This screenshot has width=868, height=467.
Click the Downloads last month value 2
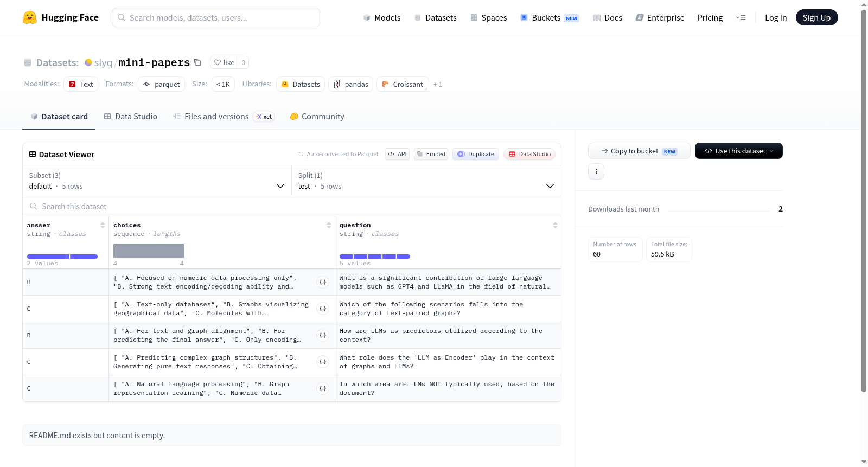click(780, 209)
